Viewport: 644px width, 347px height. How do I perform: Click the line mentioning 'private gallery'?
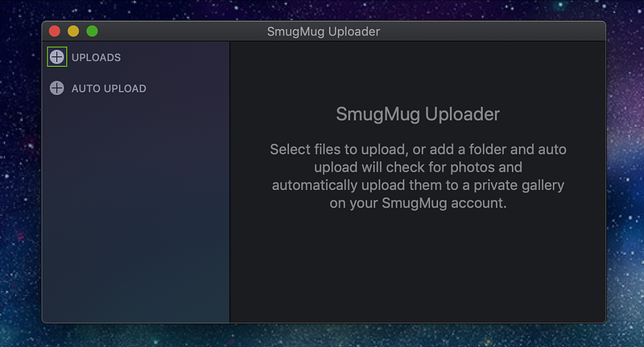pyautogui.click(x=418, y=185)
